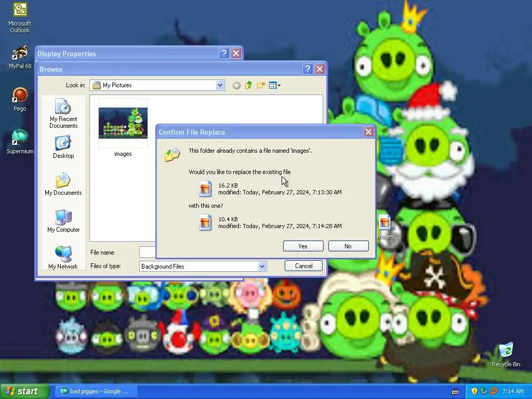532x399 pixels.
Task: Click the security shield tray icon
Action: point(474,391)
